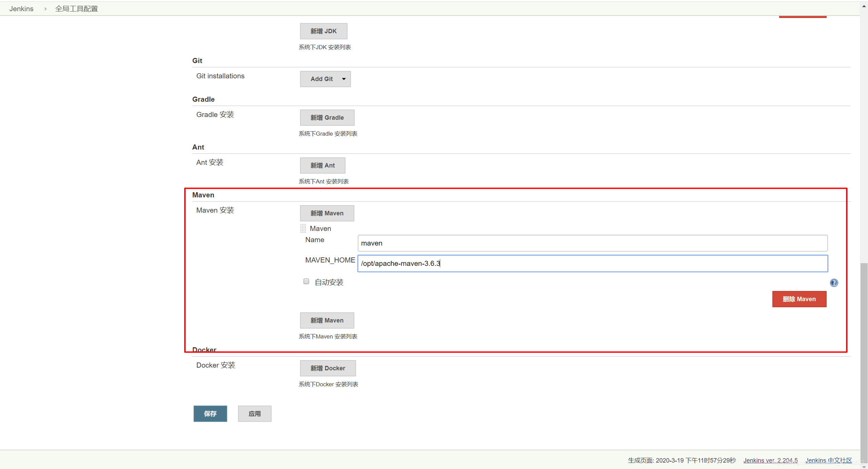Click the 新增 Docker button
The width and height of the screenshot is (868, 469).
tap(328, 368)
